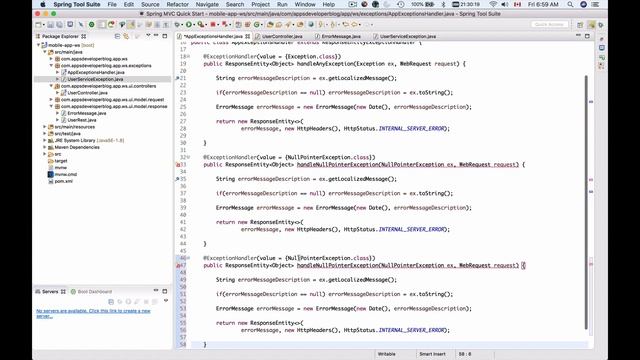Open the Bluetooth menu bar icon
The image size is (640, 360).
(444, 4)
